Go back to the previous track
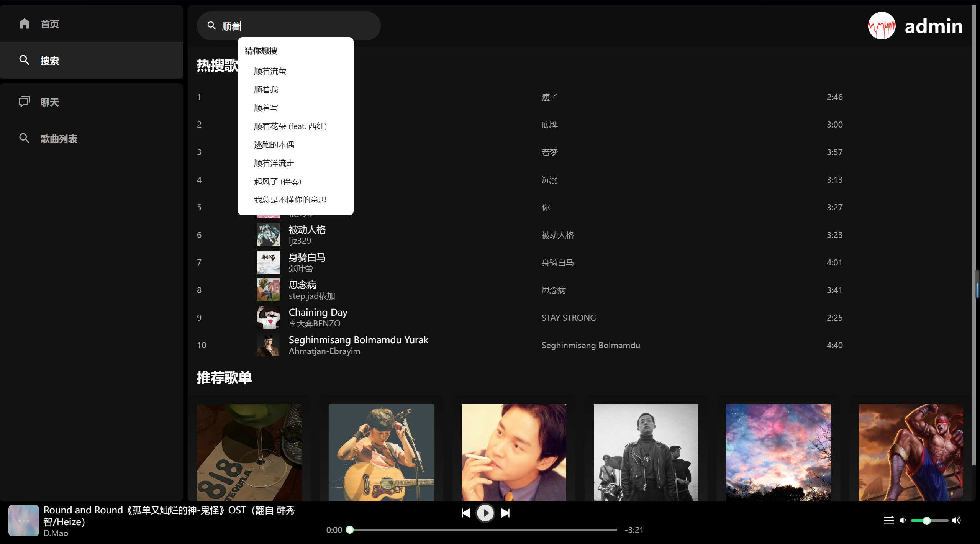This screenshot has height=544, width=980. pos(465,513)
